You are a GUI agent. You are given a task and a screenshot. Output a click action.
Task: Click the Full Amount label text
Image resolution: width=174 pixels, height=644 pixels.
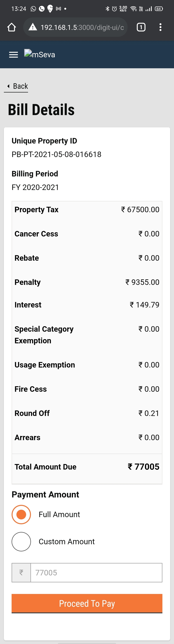[59, 514]
